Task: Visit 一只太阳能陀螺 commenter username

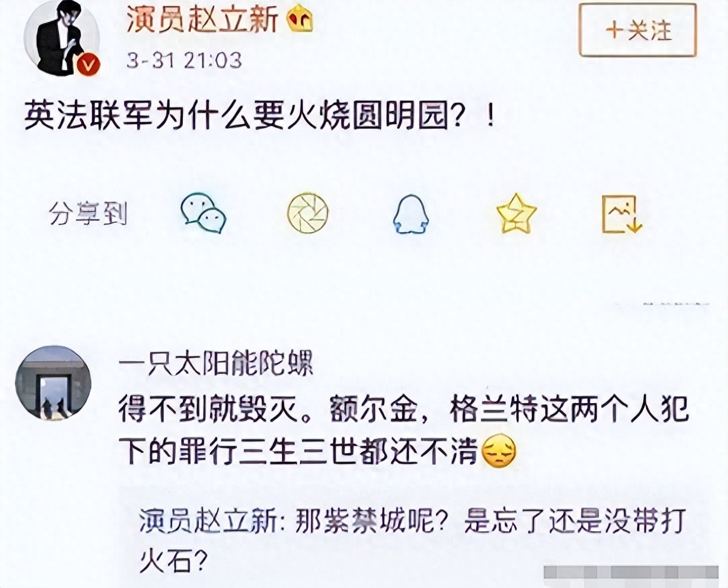Action: (215, 363)
